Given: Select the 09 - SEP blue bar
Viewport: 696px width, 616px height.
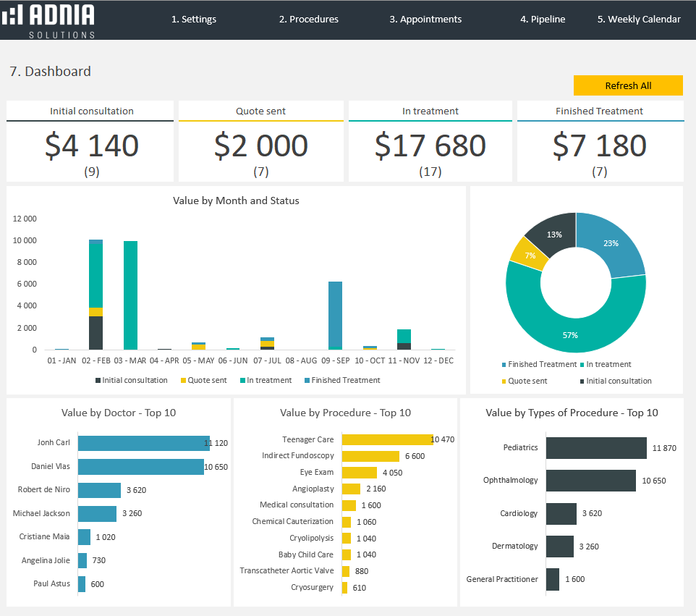Looking at the screenshot, I should click(335, 316).
